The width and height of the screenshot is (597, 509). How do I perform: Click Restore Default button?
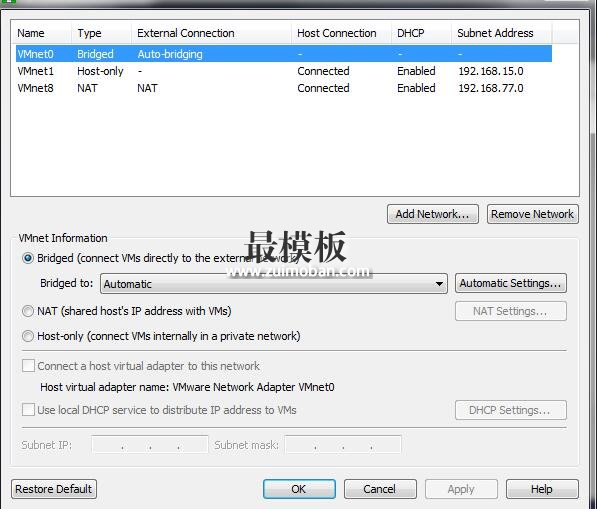54,489
